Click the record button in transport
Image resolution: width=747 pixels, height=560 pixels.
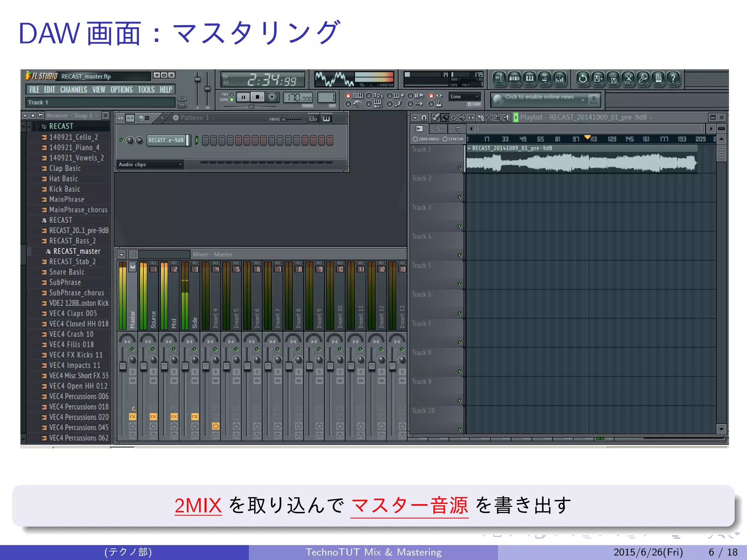click(x=272, y=97)
